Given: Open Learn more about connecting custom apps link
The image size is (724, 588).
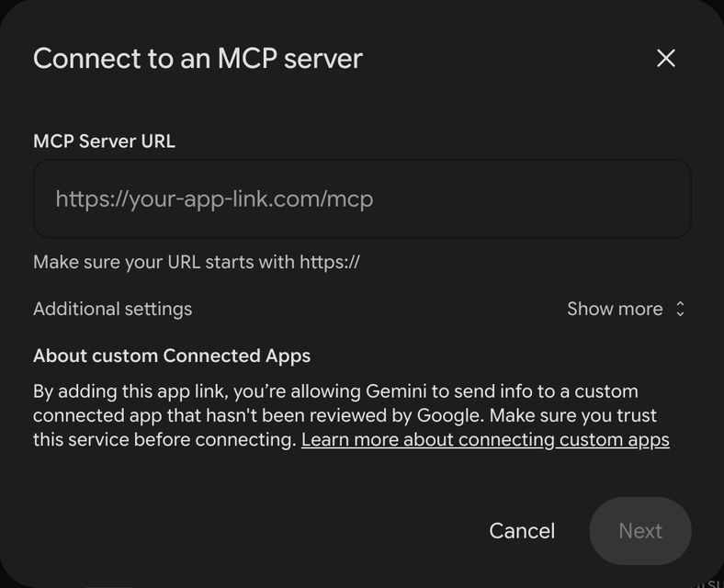Looking at the screenshot, I should click(x=485, y=440).
